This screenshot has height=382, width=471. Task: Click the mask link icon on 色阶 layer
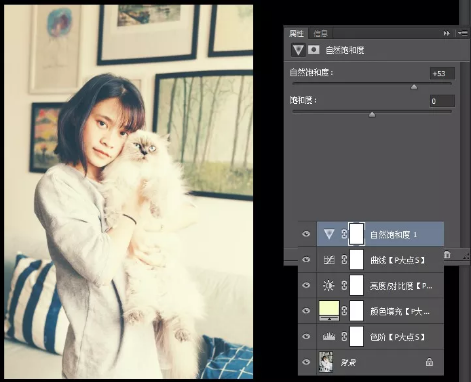click(344, 336)
